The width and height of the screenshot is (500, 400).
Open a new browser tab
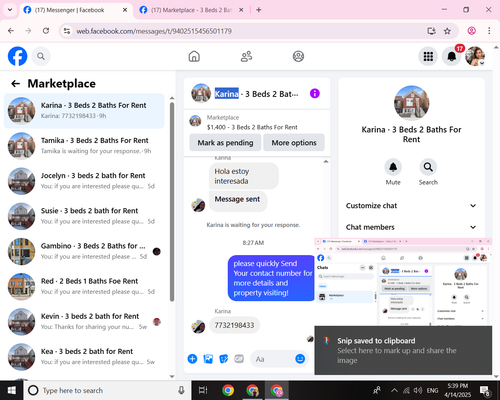pyautogui.click(x=259, y=10)
